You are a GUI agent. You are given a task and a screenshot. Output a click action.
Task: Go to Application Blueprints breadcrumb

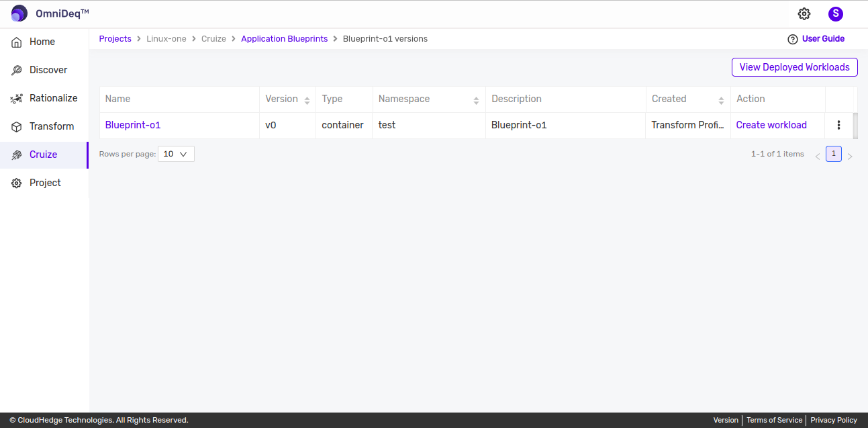pyautogui.click(x=285, y=39)
